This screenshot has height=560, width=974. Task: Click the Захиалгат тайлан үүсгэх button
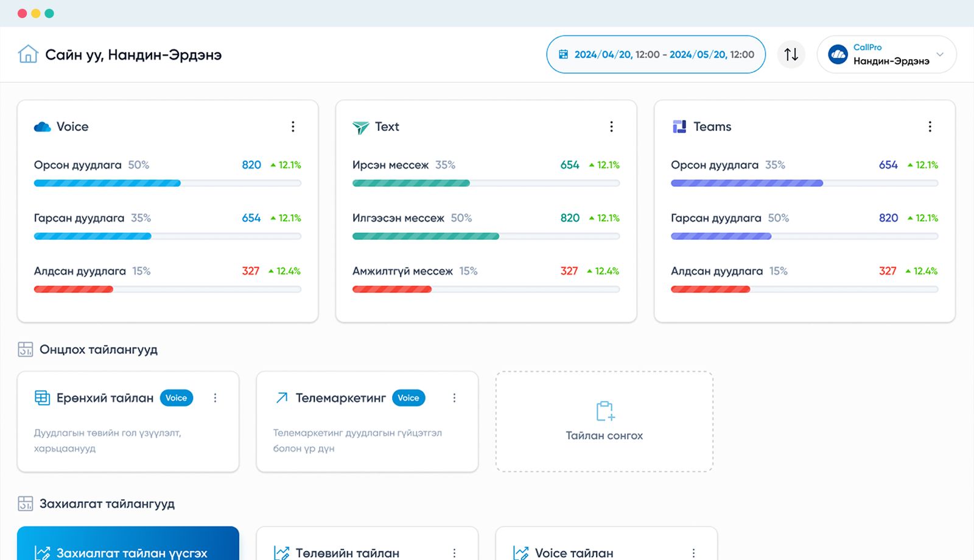coord(128,548)
